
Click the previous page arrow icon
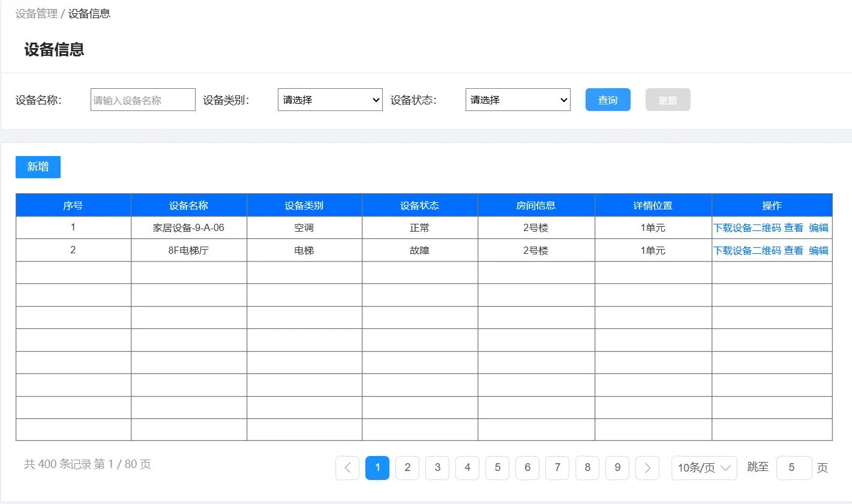347,468
